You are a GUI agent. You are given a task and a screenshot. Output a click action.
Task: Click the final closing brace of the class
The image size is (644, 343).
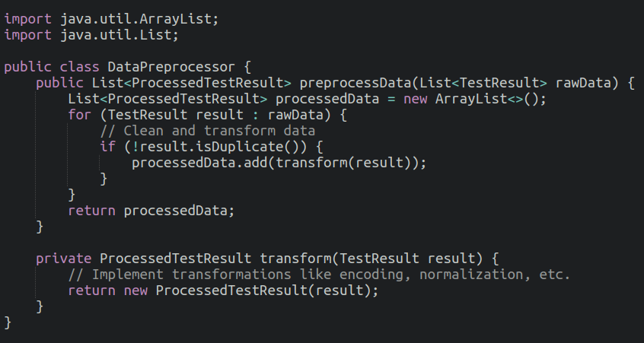pyautogui.click(x=8, y=322)
